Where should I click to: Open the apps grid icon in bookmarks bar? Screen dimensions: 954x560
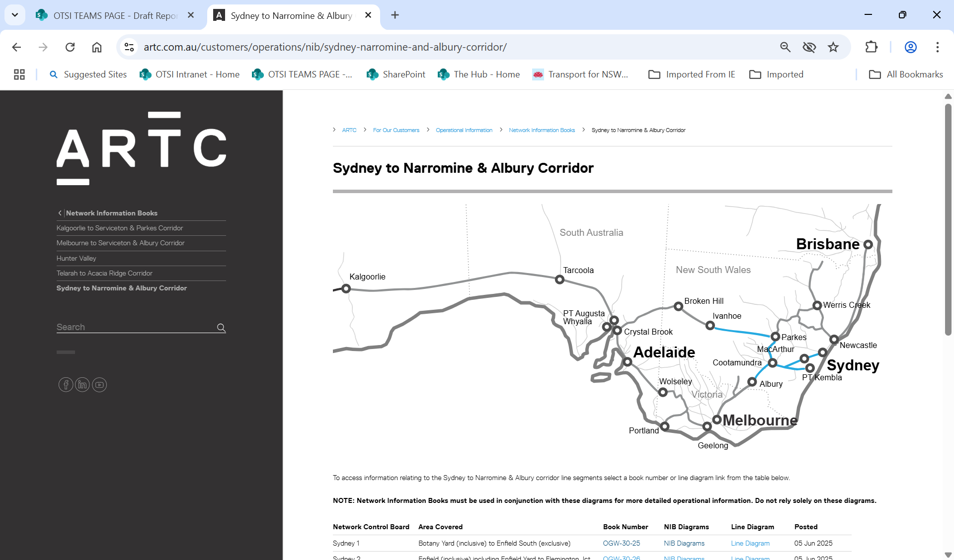(19, 74)
